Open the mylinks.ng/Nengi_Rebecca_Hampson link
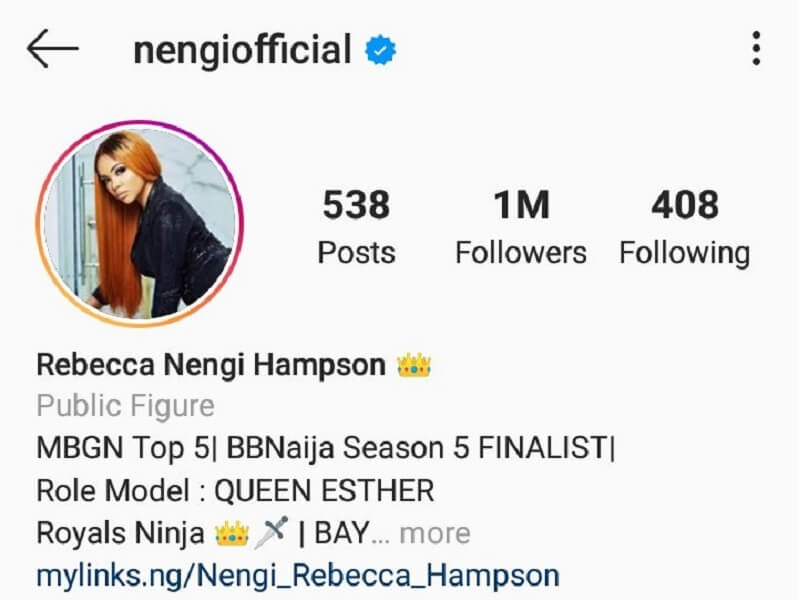798x600 pixels. click(x=298, y=576)
